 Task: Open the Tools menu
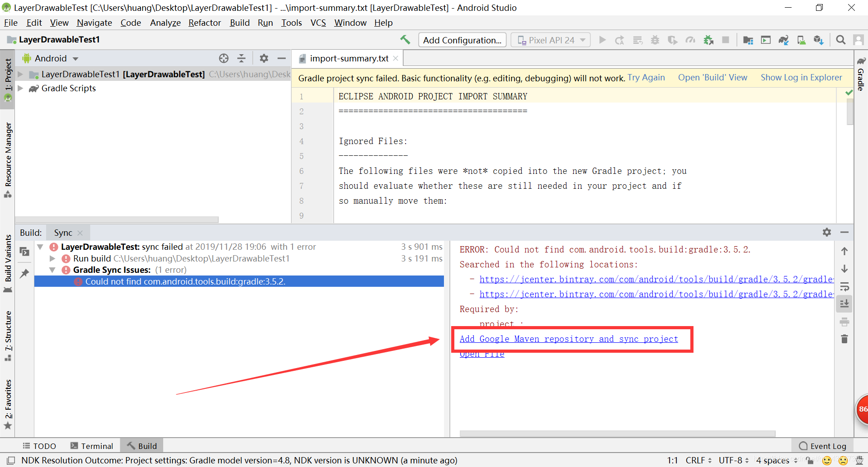pos(292,23)
